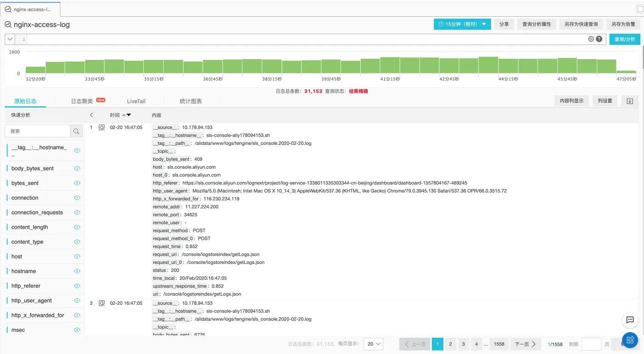Go to page 4 in pagination
The image size is (644, 354).
click(x=476, y=344)
